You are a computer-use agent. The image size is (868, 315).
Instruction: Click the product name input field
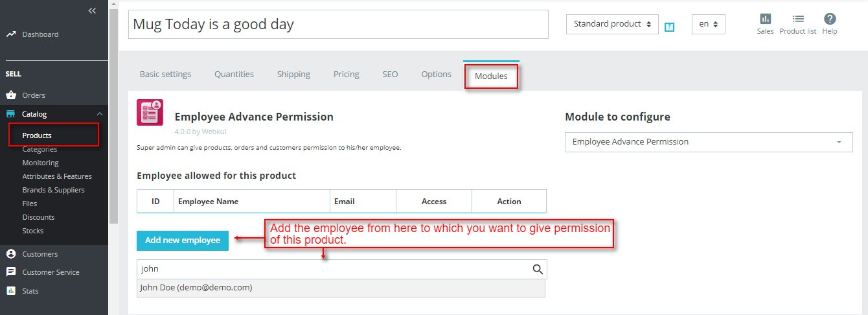(338, 25)
